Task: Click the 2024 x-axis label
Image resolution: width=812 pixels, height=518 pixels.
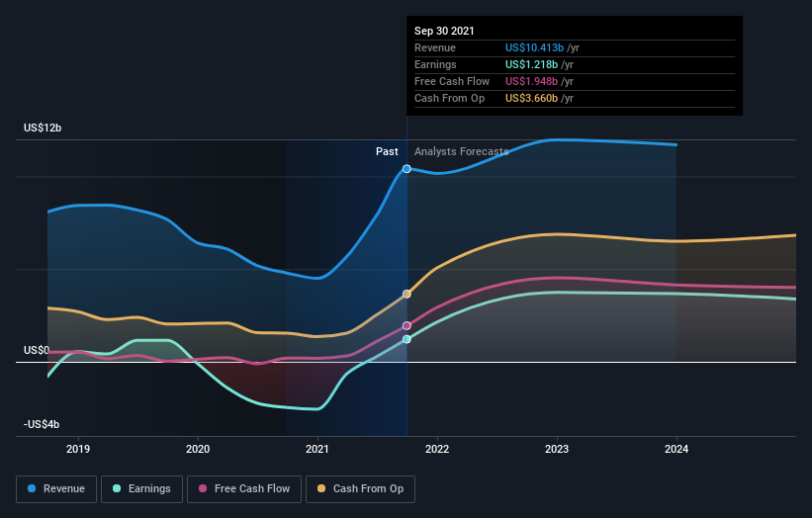Action: click(x=677, y=449)
